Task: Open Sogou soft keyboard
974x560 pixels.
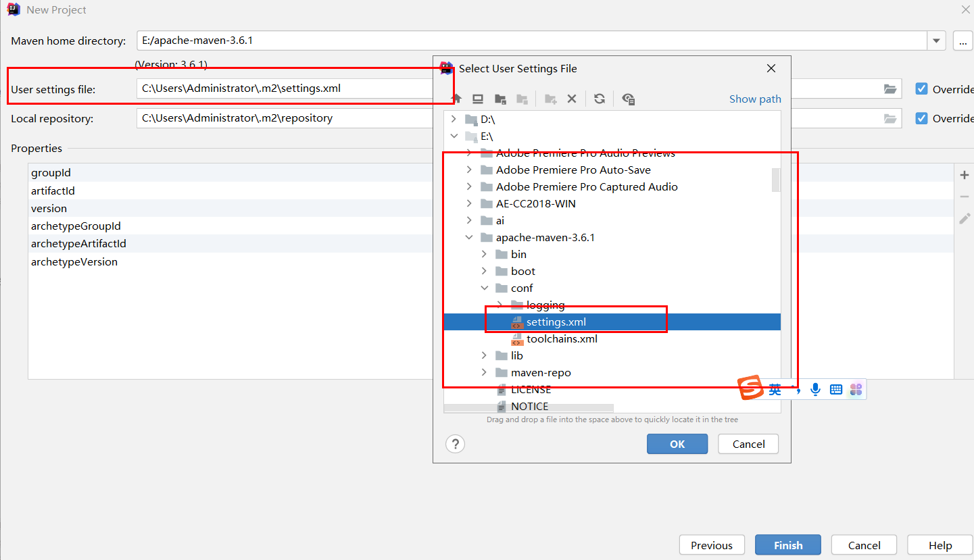Action: click(x=836, y=389)
